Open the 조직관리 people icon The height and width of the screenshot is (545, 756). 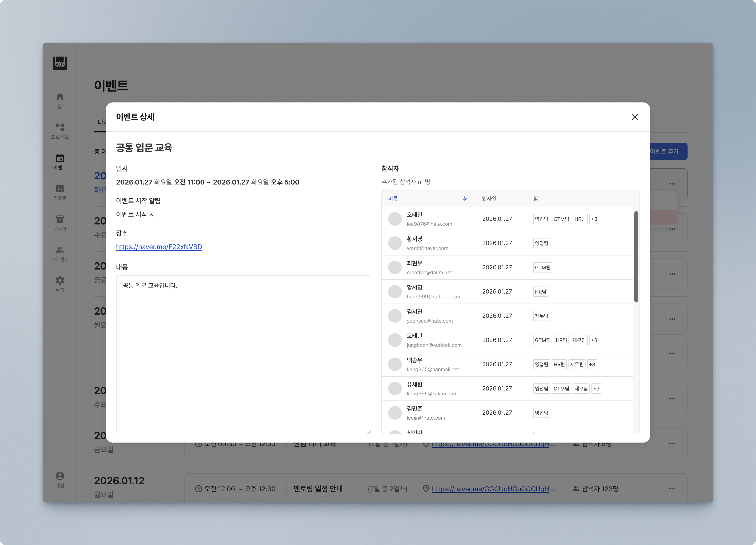pos(60,250)
